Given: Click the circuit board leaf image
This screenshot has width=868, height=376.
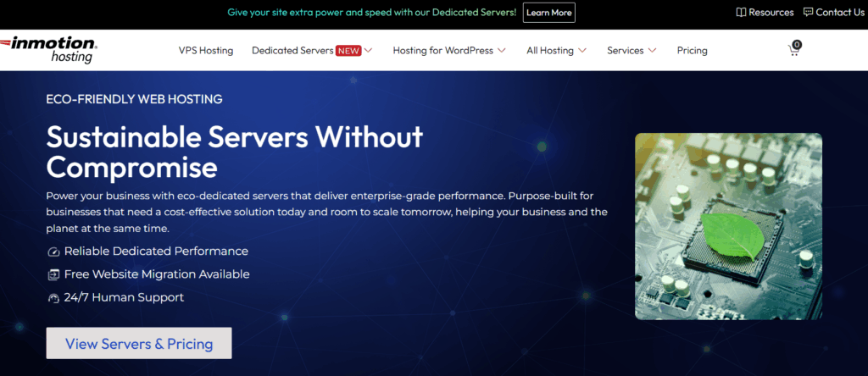Looking at the screenshot, I should point(728,226).
